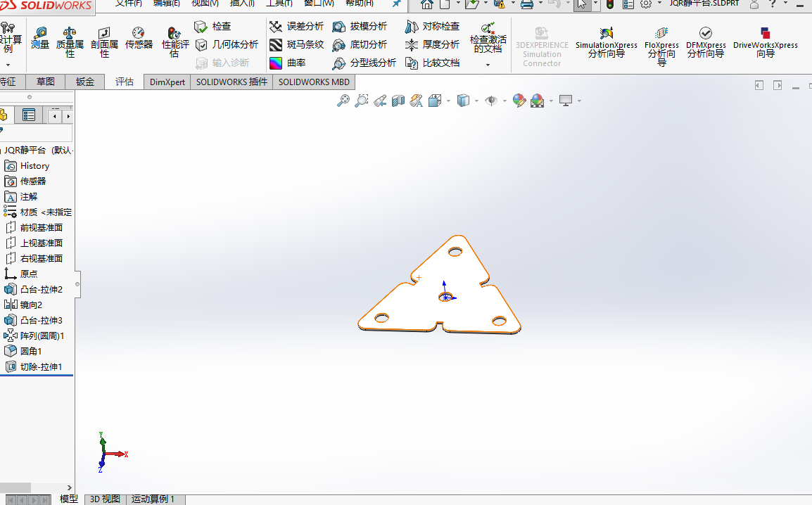Open 剖面属性 section properties
This screenshot has width=812, height=505.
tap(104, 42)
